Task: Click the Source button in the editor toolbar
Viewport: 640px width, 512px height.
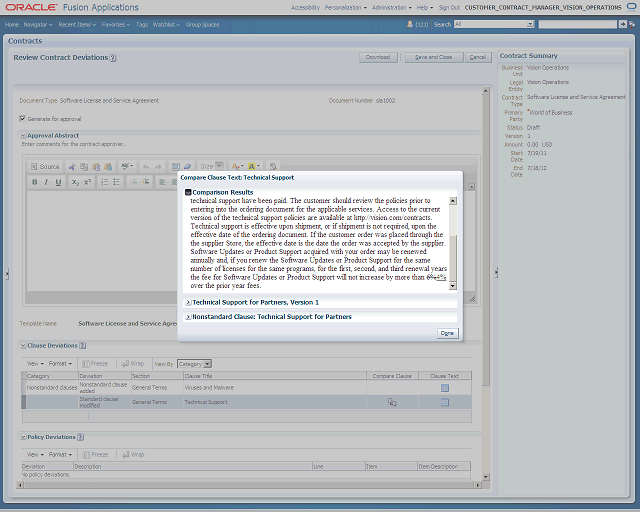Action: (x=45, y=167)
